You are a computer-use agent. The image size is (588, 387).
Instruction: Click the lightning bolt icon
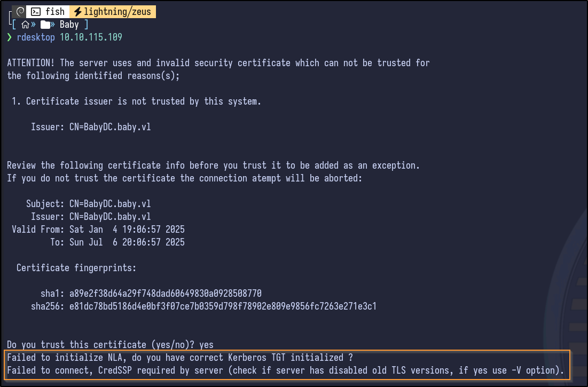[76, 12]
